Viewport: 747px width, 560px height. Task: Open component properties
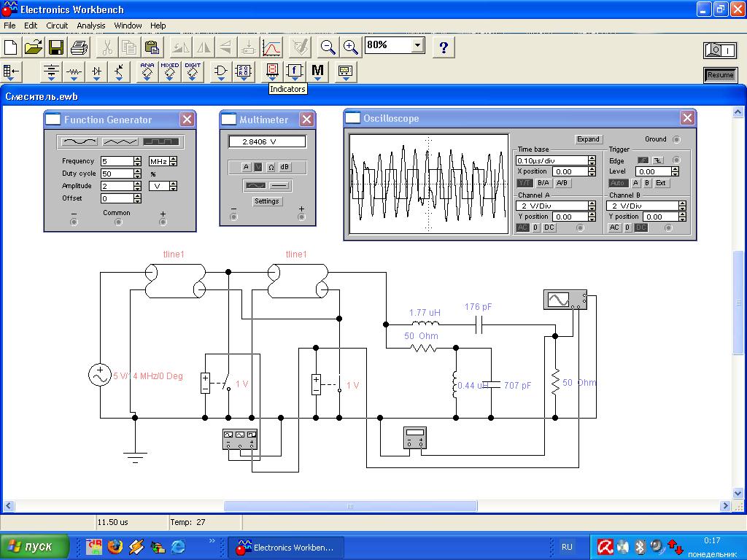coord(300,47)
